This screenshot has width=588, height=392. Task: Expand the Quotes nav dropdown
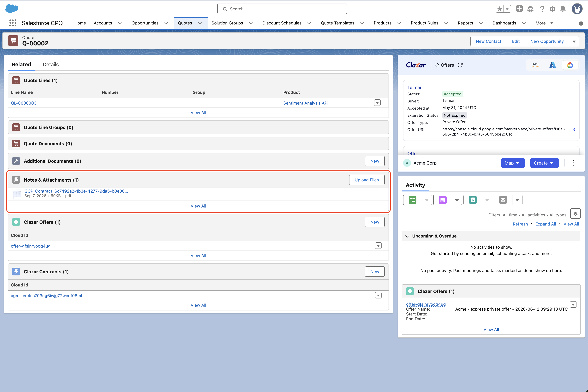200,23
